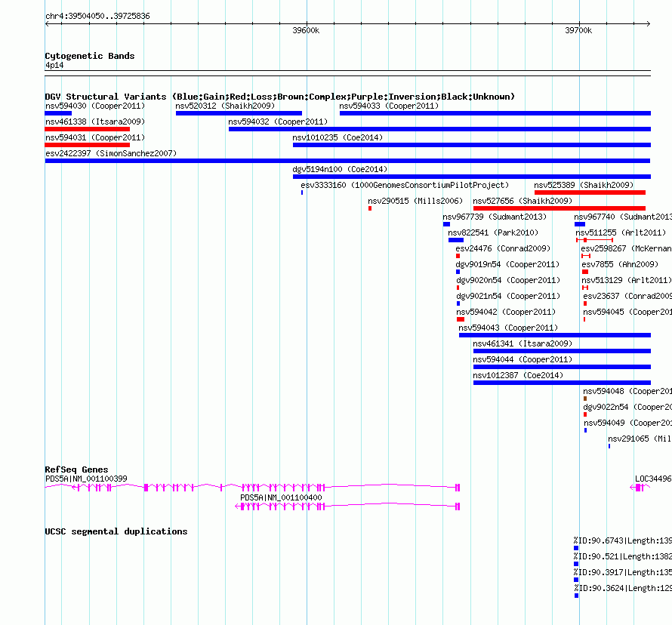
Task: Click the %ID:90.3917 duplication label
Action: pos(623,572)
